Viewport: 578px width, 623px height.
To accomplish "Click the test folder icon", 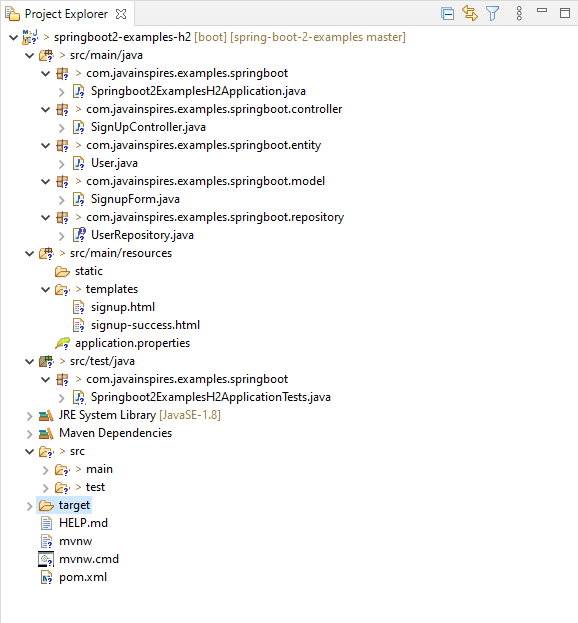I will tap(62, 488).
